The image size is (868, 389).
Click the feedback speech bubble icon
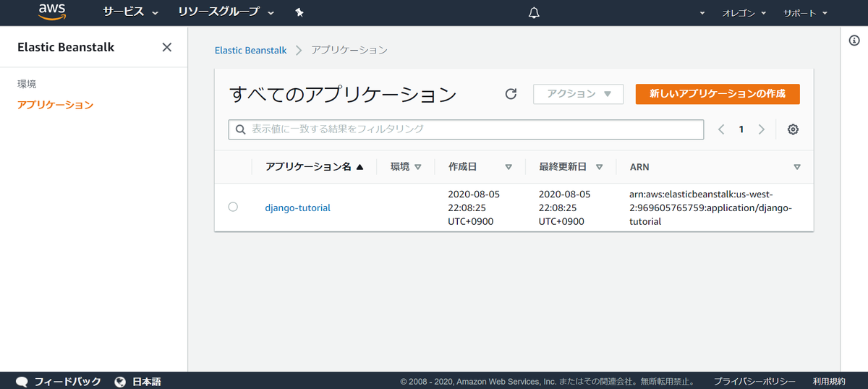22,381
